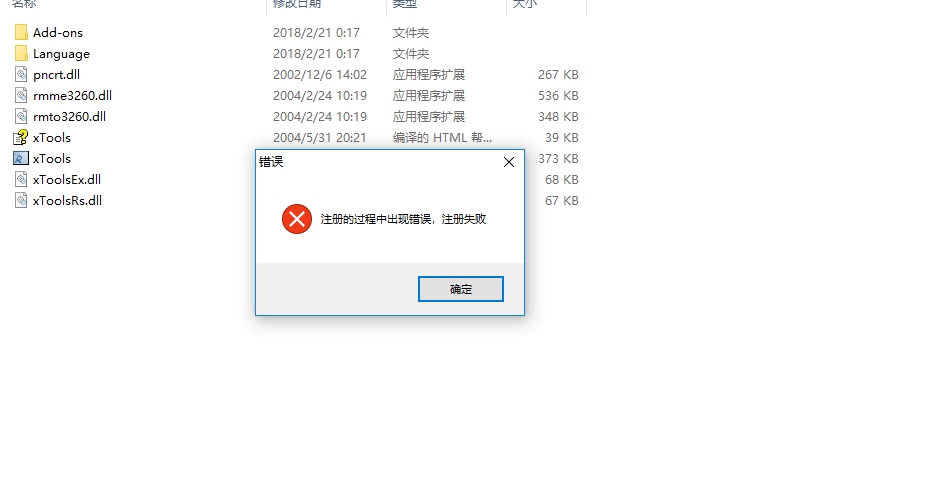
Task: Click the pncrt.dll file icon
Action: pyautogui.click(x=21, y=75)
